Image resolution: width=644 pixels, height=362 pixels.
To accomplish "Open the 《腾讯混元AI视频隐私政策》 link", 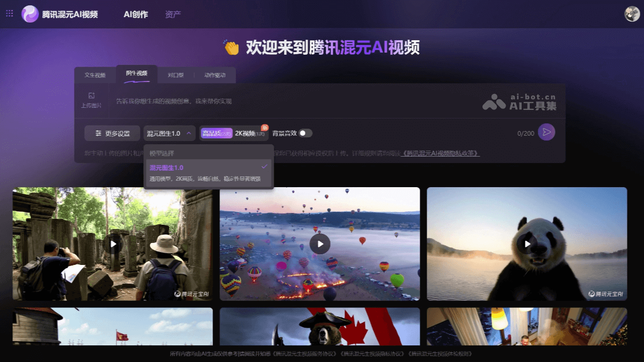I will [x=440, y=154].
